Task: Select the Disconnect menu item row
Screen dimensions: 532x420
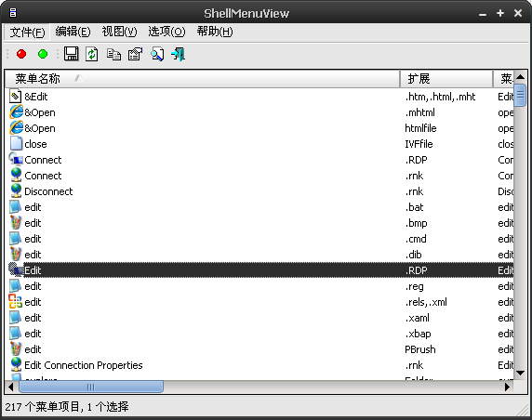Action: coord(259,191)
